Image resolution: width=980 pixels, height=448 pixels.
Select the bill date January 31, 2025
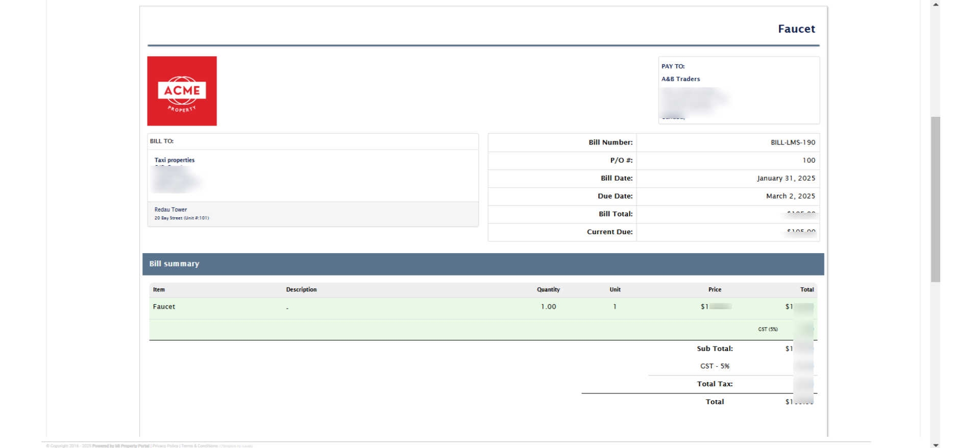[x=786, y=178]
